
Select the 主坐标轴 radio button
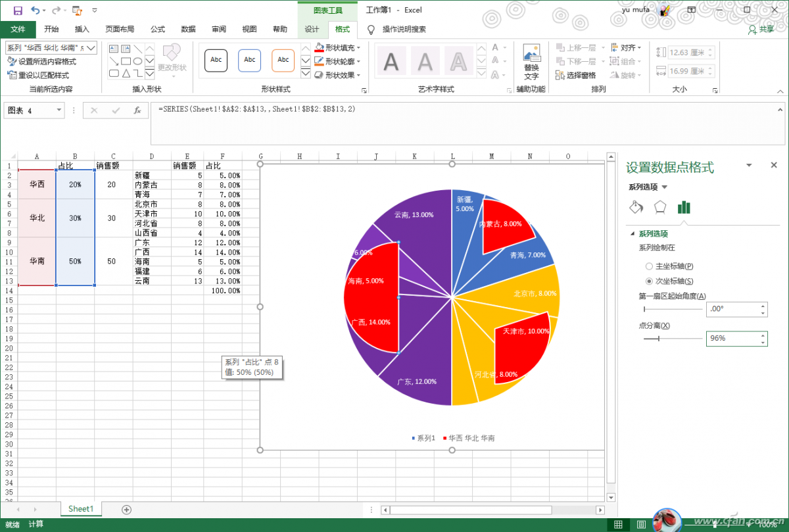coord(650,266)
